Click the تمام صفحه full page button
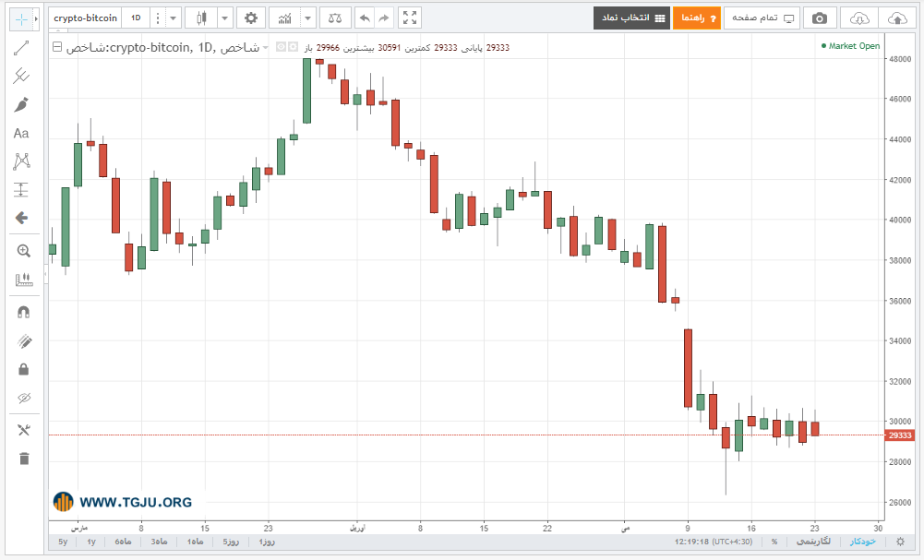 click(762, 18)
